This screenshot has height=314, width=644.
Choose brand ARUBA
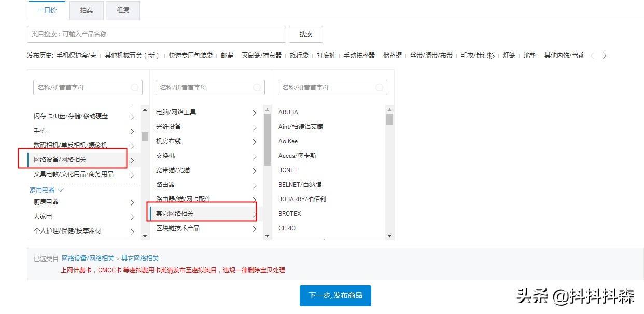288,112
